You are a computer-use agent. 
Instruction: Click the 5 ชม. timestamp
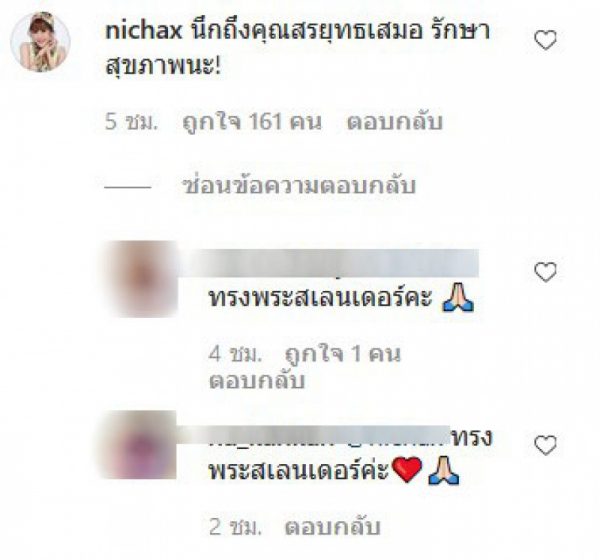click(131, 122)
